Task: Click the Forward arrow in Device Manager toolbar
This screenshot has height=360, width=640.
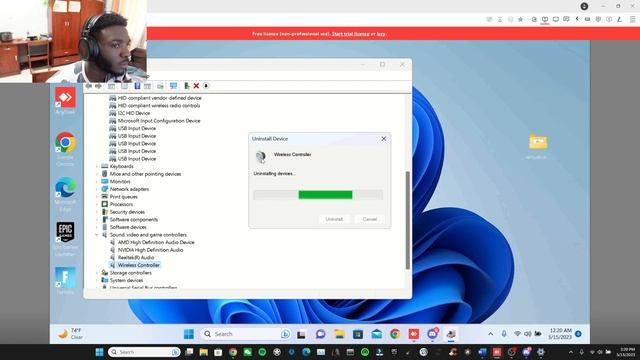Action: (98, 86)
